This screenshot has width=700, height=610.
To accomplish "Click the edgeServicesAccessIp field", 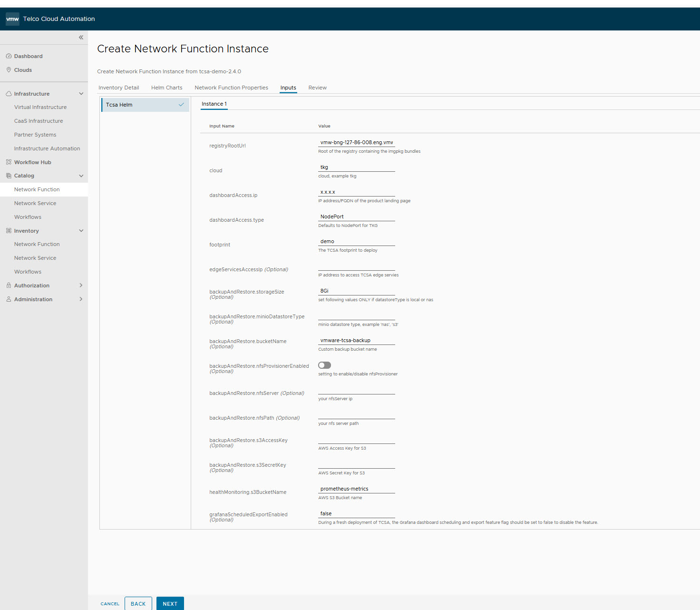I will coord(357,266).
